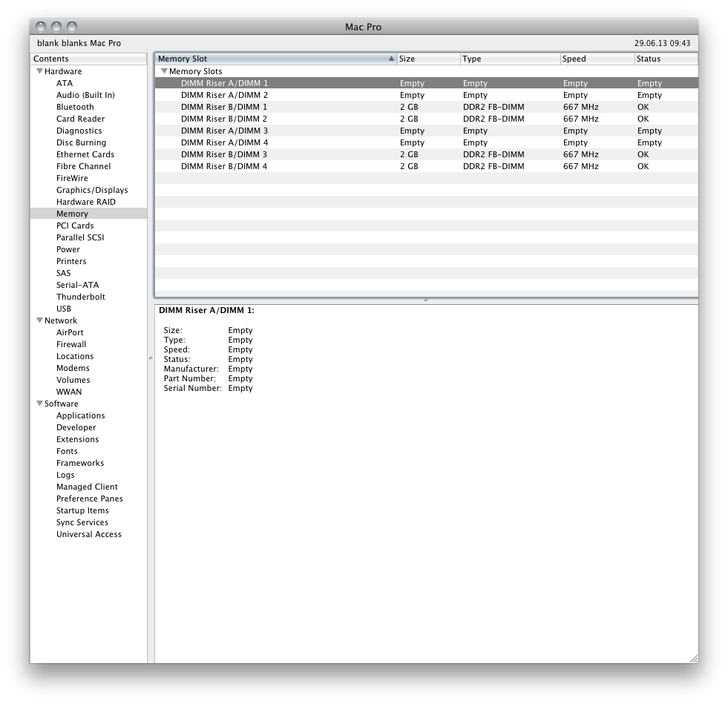Sort by the Size column header
The image size is (728, 704).
tap(428, 59)
